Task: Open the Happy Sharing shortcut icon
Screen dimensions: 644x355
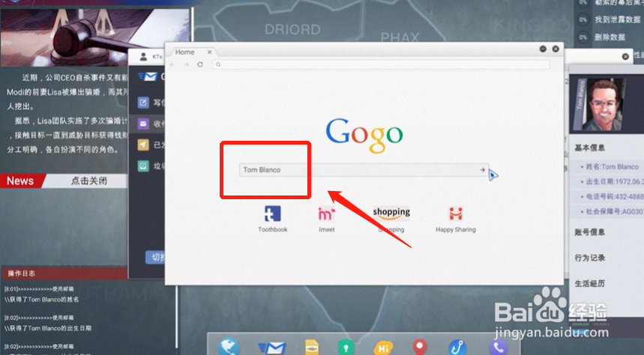Action: (456, 213)
